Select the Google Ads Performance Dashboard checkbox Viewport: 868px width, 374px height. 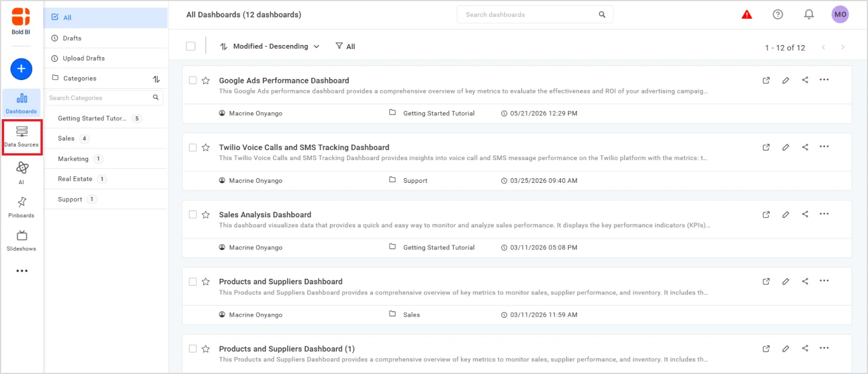pyautogui.click(x=193, y=81)
